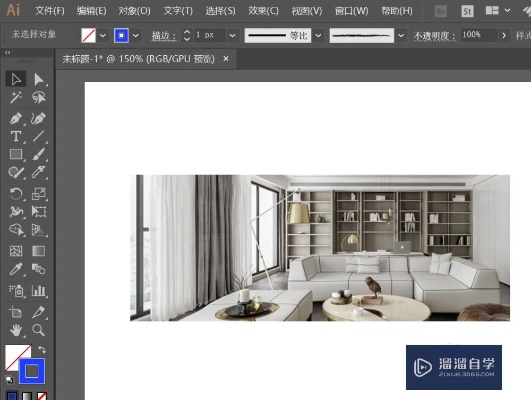Open the brush definition dropdown
Viewport: 531px width, 400px height.
[401, 35]
